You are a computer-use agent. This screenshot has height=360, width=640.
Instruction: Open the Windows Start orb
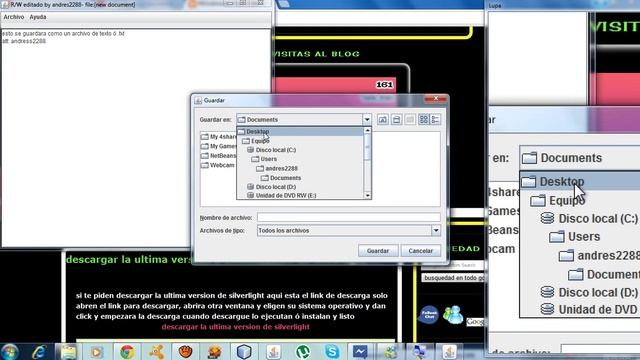[x=9, y=352]
